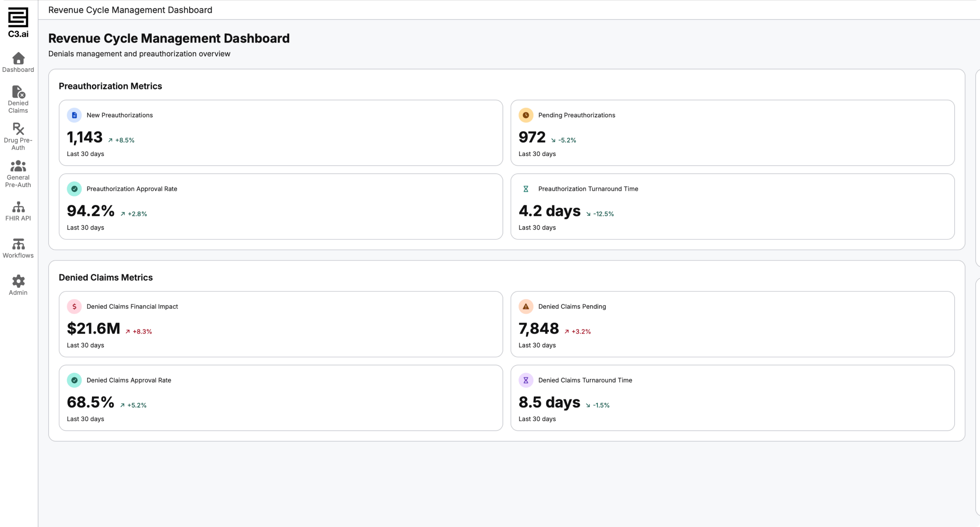Click the Denied Claims Metrics heading
The image size is (980, 527).
106,277
